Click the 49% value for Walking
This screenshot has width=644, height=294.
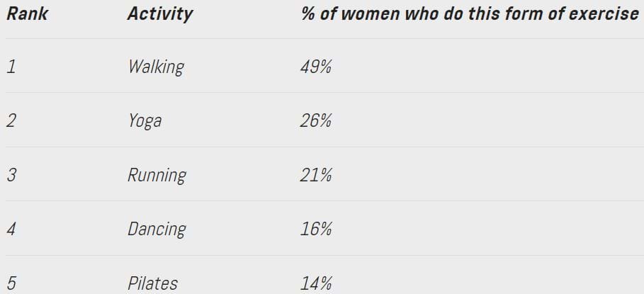[x=315, y=67]
